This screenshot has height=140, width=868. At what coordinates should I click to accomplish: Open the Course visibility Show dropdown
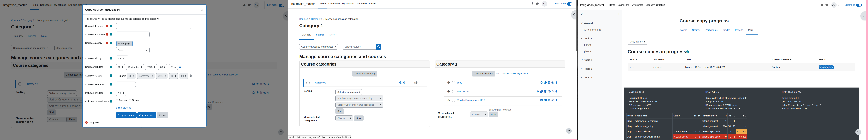coord(122,58)
